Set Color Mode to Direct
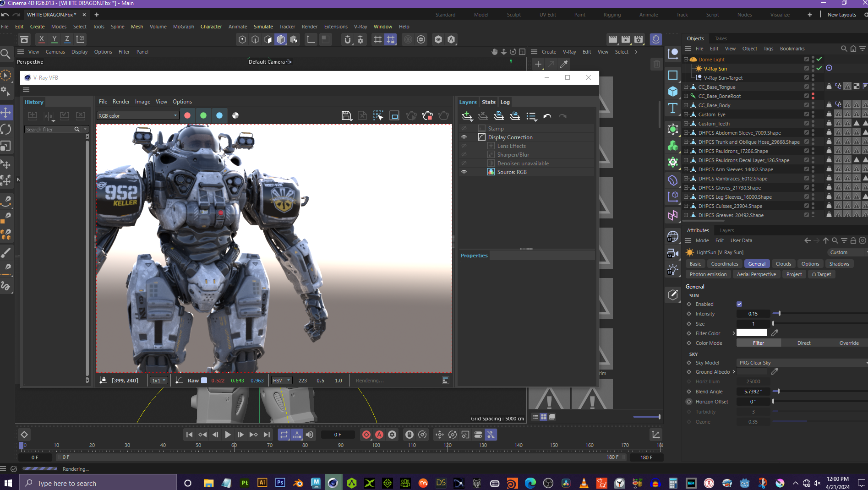Viewport: 868px width, 490px height. point(804,343)
